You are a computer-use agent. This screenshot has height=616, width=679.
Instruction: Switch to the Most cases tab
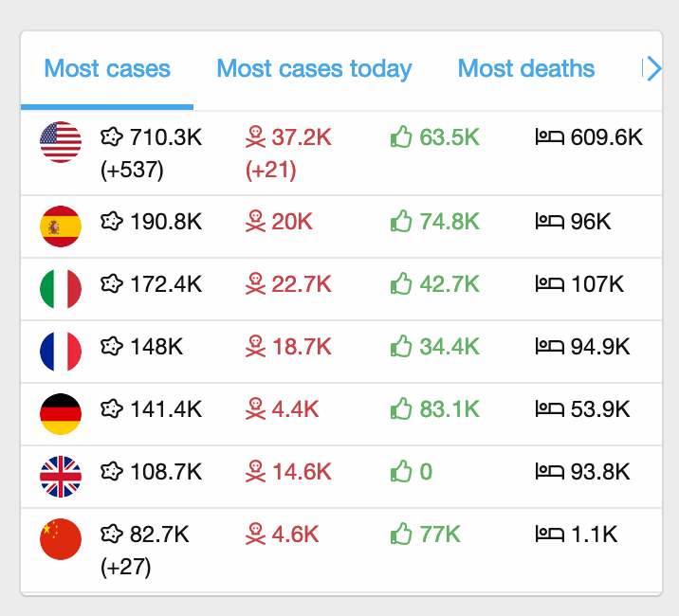pyautogui.click(x=107, y=69)
